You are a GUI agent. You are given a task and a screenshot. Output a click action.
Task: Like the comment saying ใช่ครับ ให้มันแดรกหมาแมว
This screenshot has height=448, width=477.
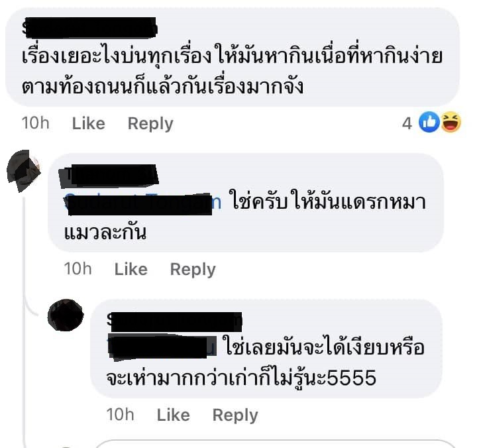[131, 269]
